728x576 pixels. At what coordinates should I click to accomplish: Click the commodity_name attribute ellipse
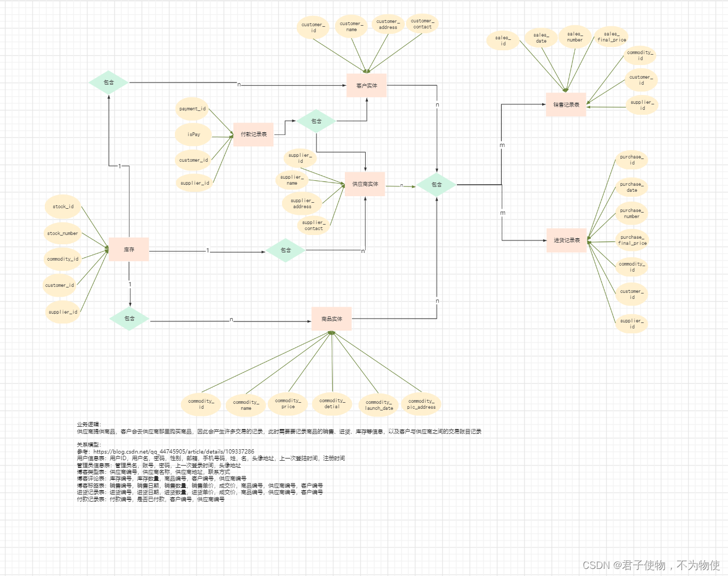click(x=246, y=405)
